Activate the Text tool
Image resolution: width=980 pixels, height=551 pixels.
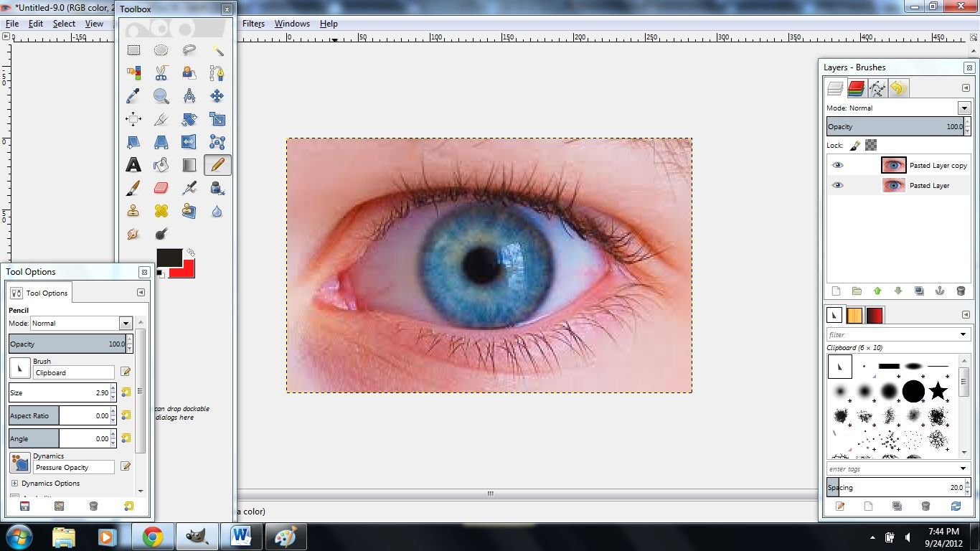[x=133, y=165]
